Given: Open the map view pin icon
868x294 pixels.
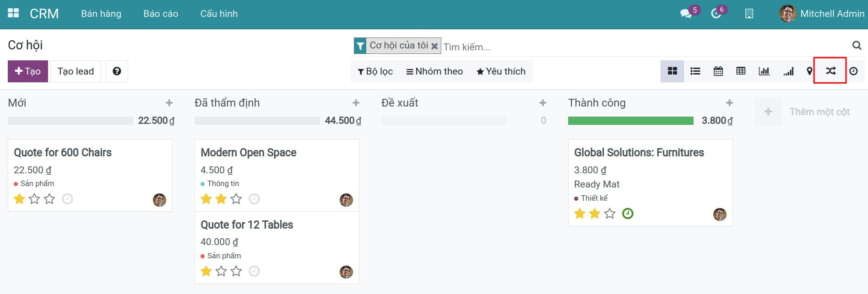Looking at the screenshot, I should 809,71.
